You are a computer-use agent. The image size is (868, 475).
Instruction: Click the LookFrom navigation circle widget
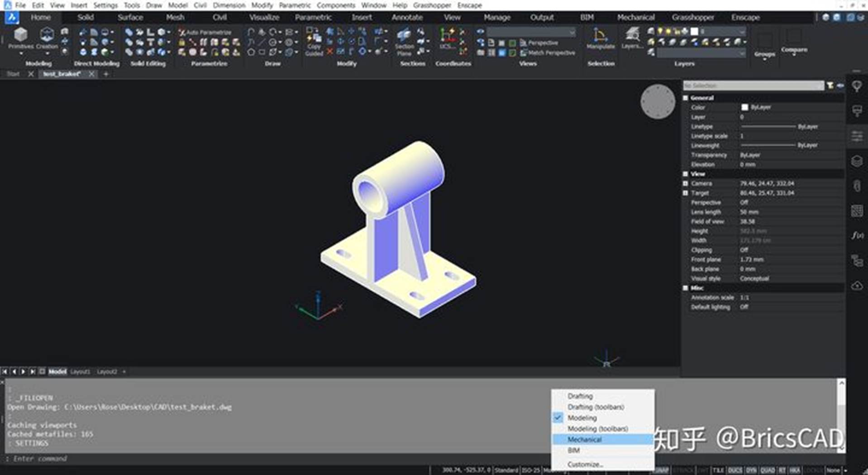658,101
